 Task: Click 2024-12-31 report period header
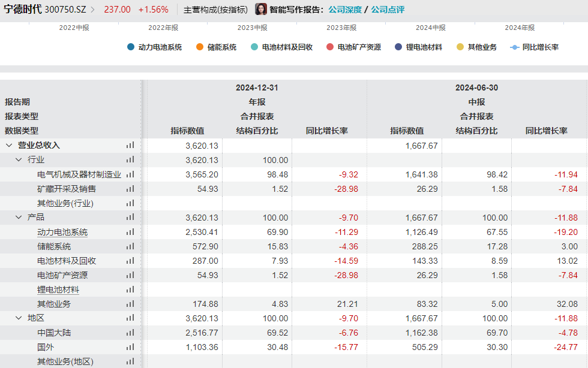point(257,88)
